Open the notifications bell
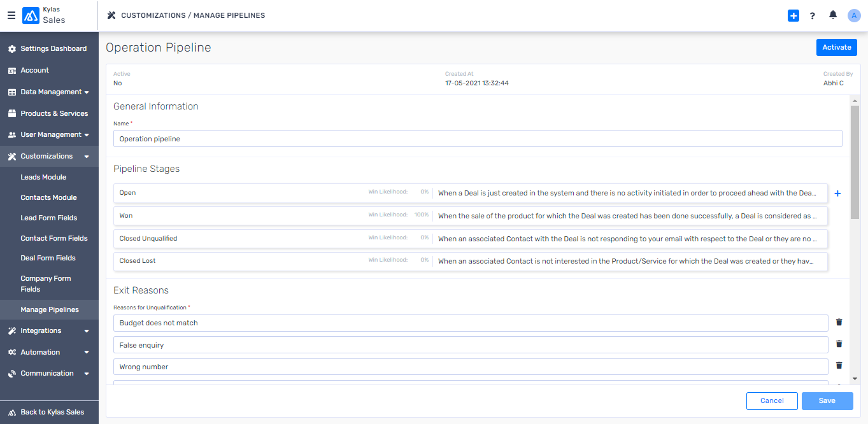This screenshot has width=868, height=424. coord(833,15)
